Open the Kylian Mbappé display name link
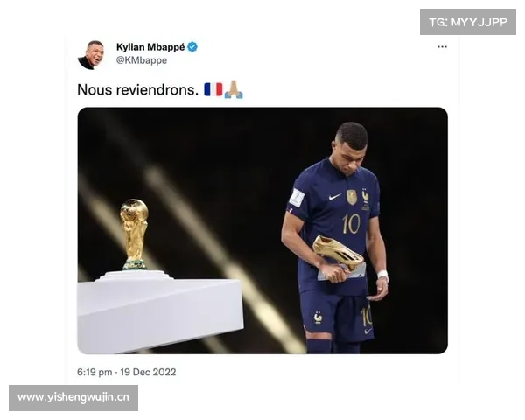The image size is (525, 420). click(150, 47)
